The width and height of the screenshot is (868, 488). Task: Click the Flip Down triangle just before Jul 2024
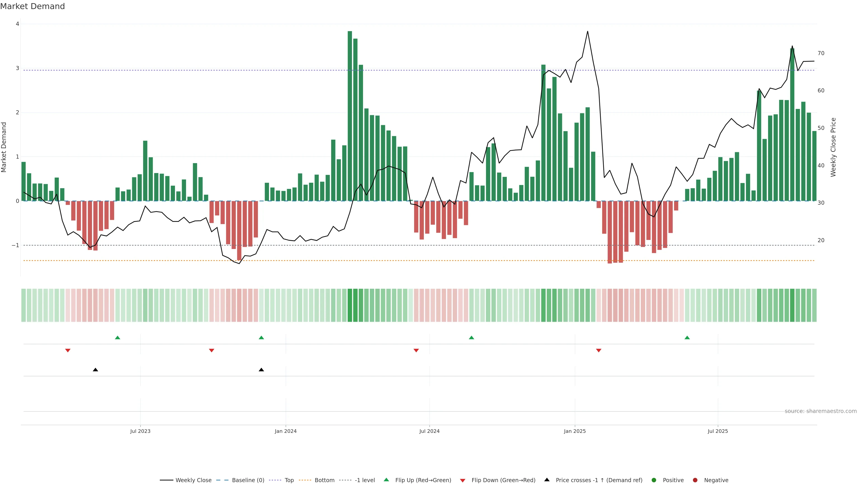click(x=416, y=351)
